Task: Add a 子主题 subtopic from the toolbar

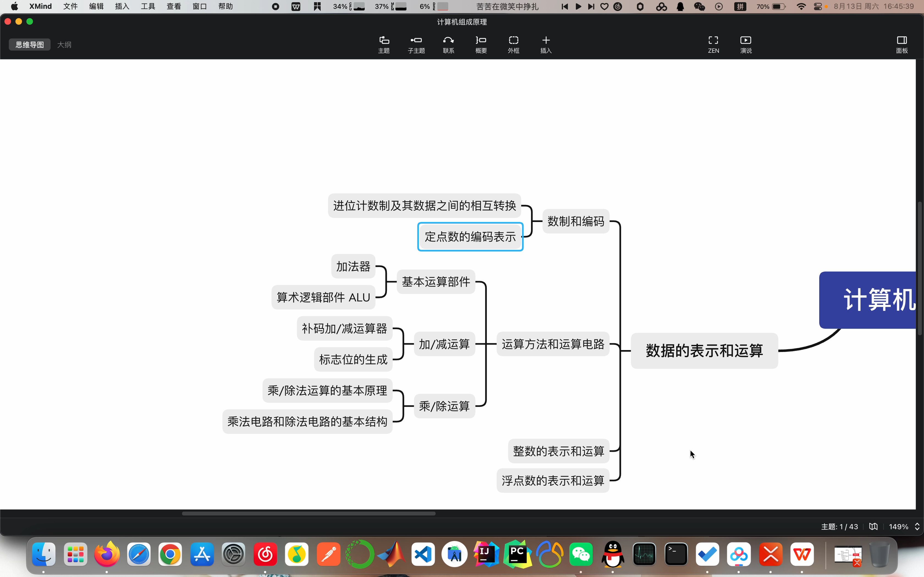Action: pos(416,44)
